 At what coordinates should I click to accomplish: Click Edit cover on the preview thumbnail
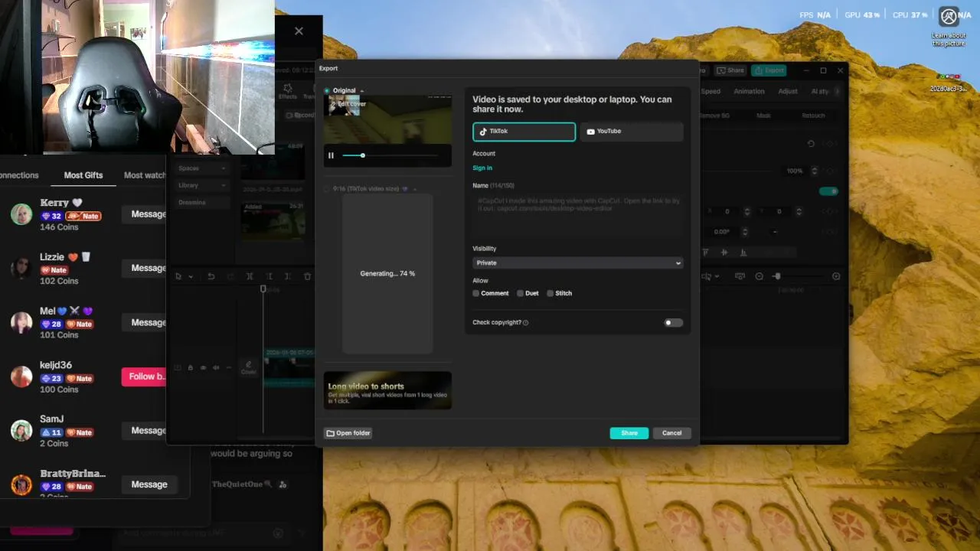tap(349, 104)
